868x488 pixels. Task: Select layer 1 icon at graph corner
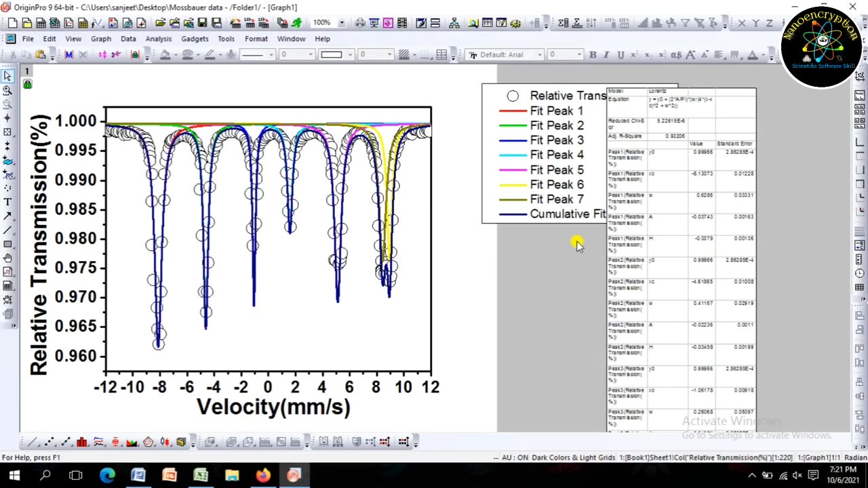(27, 71)
